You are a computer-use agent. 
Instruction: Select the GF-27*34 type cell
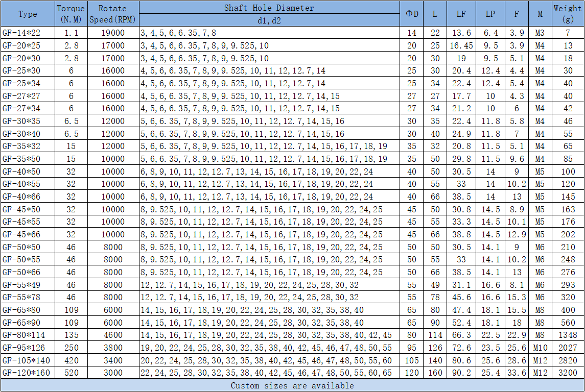[x=28, y=108]
